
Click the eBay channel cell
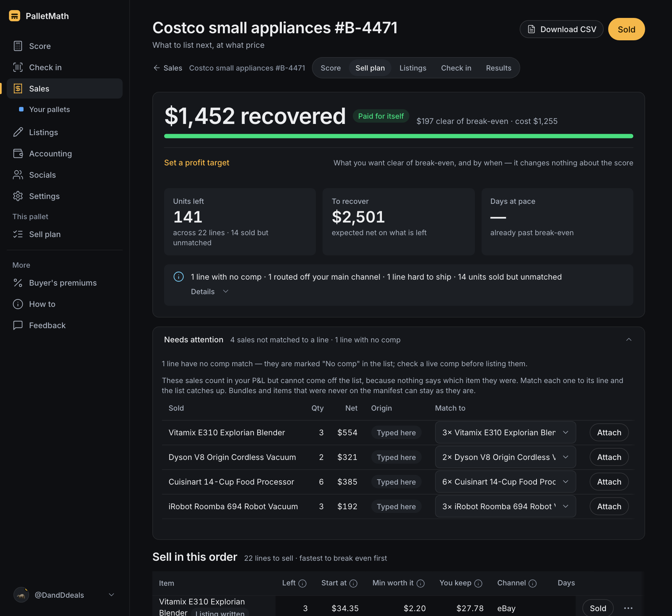click(506, 608)
